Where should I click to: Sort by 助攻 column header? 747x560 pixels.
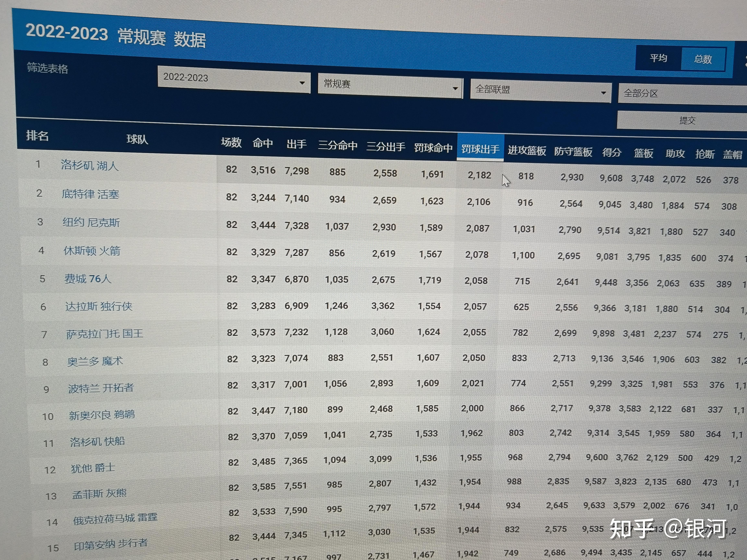pos(675,154)
